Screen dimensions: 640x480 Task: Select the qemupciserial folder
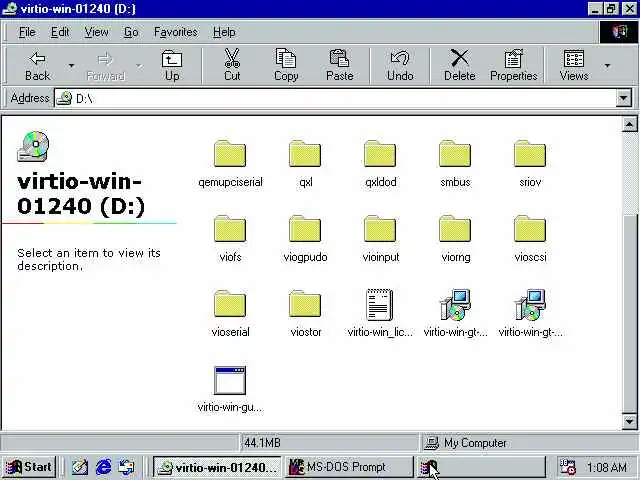230,164
